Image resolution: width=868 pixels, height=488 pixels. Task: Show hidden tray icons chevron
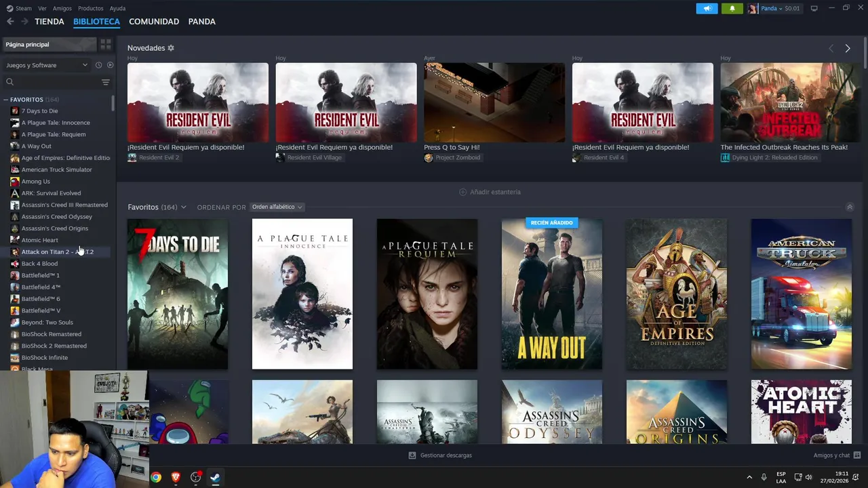749,477
